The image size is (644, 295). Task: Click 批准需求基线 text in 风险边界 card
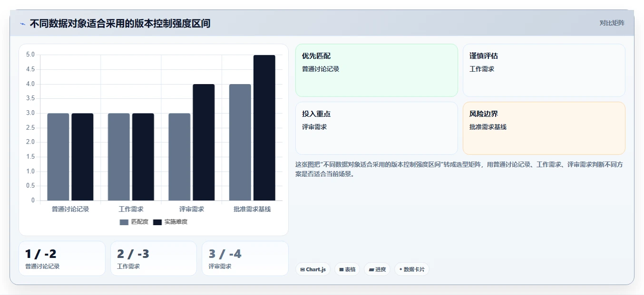click(x=488, y=127)
